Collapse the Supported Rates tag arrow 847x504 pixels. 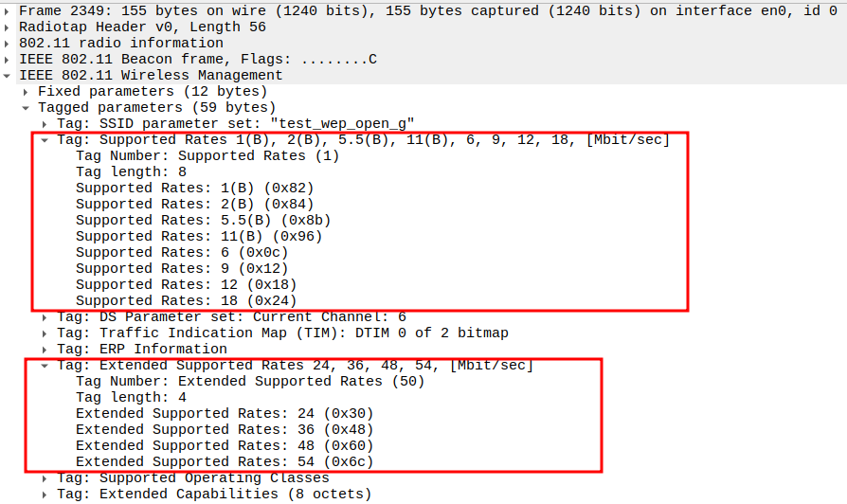45,139
